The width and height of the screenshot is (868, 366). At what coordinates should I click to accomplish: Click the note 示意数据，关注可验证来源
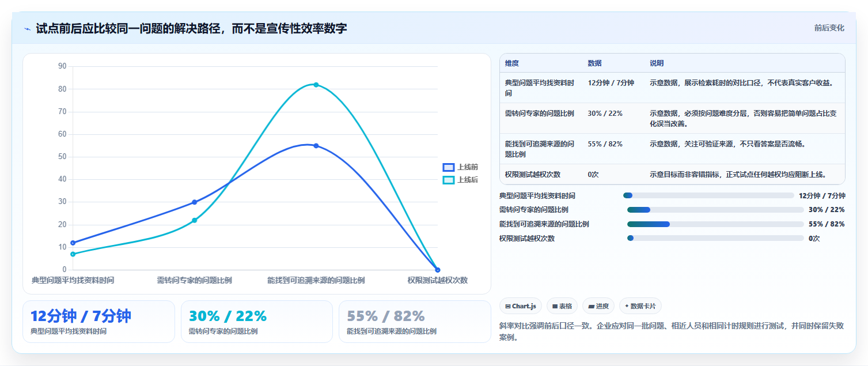[x=727, y=144]
